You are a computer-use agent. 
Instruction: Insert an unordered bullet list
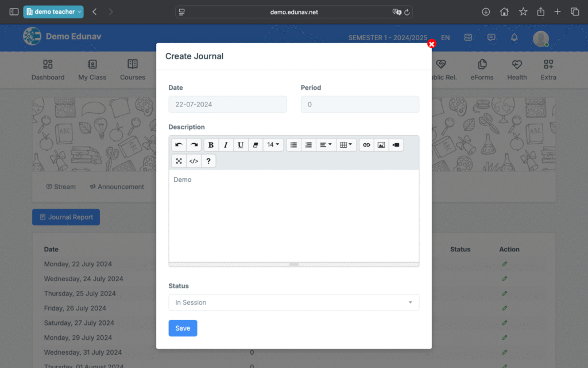[293, 145]
